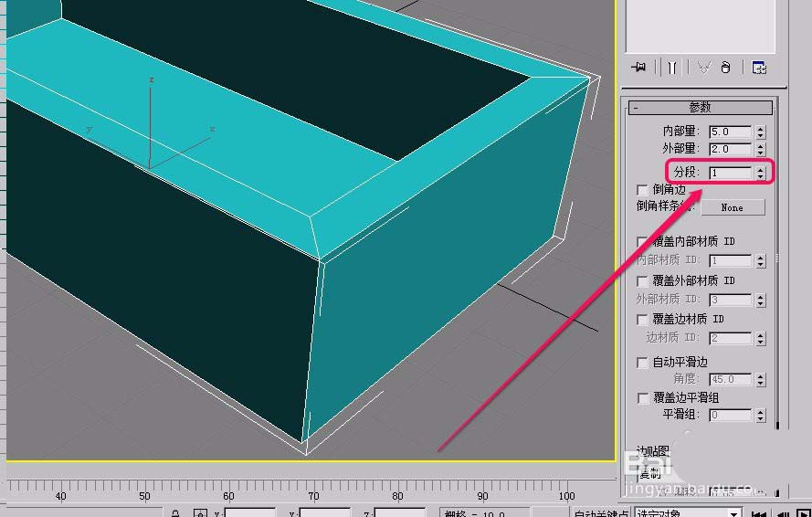Viewport: 812px width, 517px height.
Task: Click 外部材质 ID spinner arrows
Action: pos(760,300)
